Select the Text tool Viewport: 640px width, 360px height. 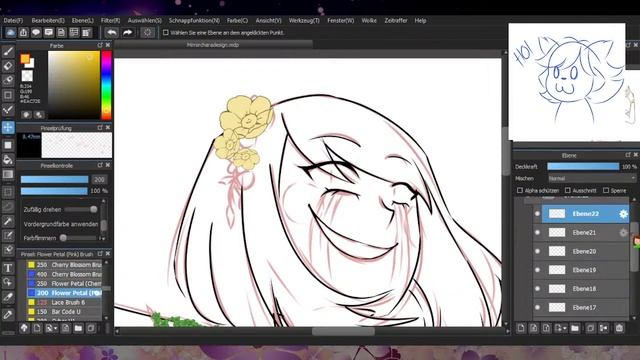[x=8, y=268]
